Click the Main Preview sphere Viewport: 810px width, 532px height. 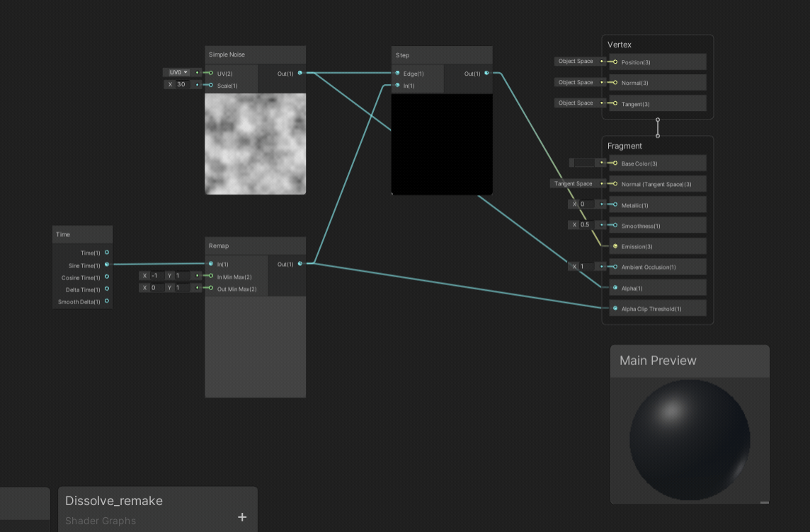(690, 440)
